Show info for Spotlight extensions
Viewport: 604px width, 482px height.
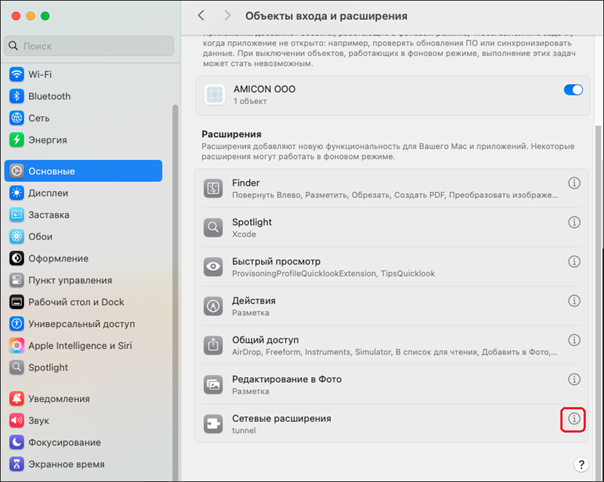pyautogui.click(x=574, y=223)
